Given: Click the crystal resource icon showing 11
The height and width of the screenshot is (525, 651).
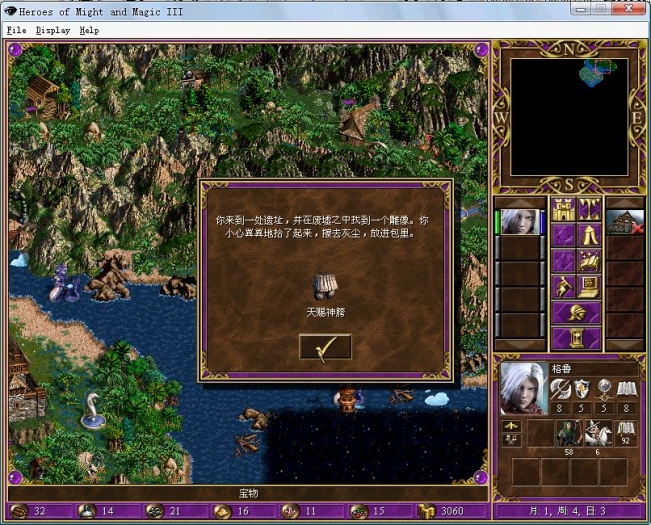Looking at the screenshot, I should click(x=290, y=511).
